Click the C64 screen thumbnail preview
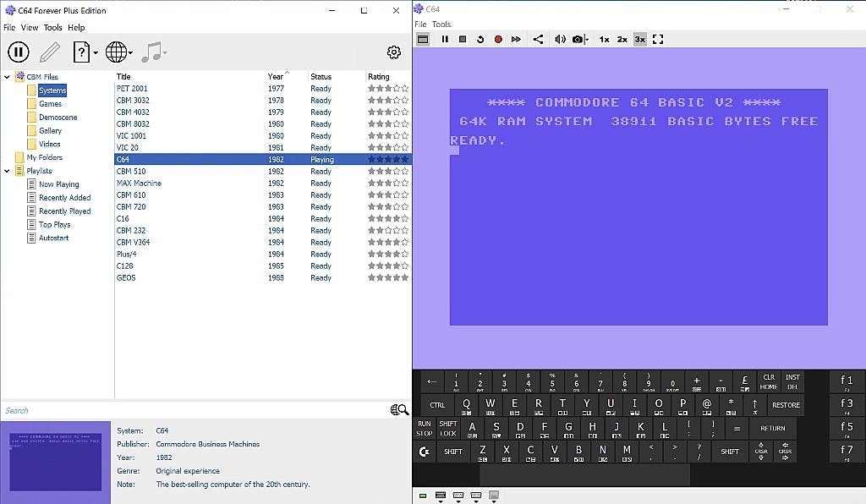This screenshot has height=504, width=866. (55, 462)
